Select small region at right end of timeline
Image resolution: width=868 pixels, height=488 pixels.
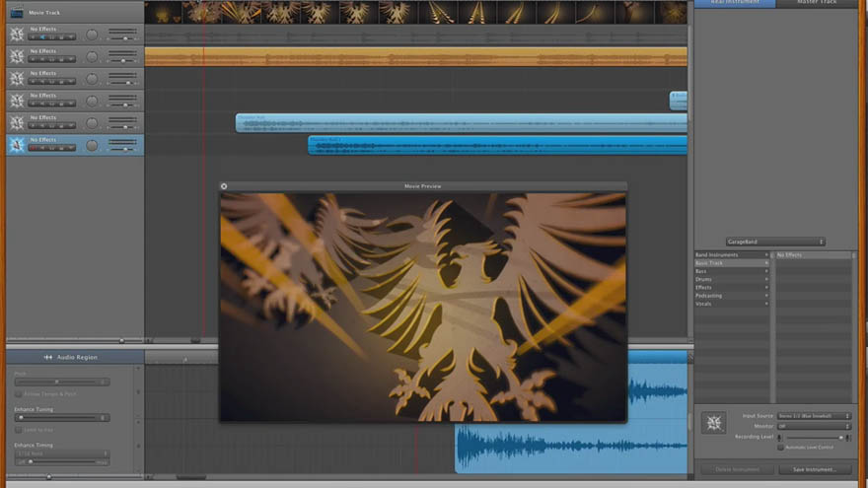[679, 101]
